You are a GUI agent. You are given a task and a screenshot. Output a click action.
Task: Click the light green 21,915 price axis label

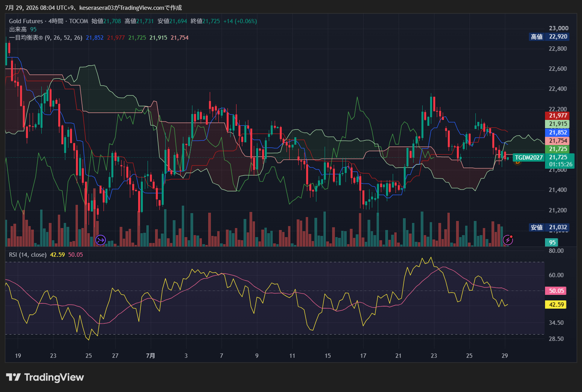(558, 124)
